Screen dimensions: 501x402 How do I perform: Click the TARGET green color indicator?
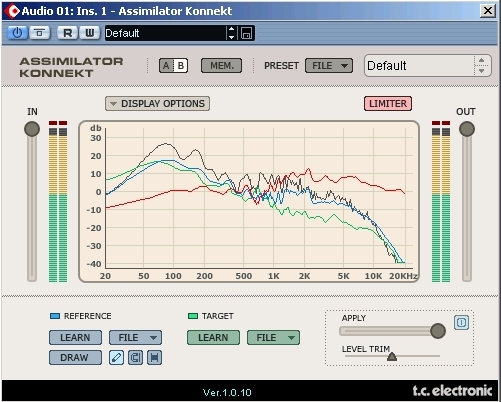(x=193, y=316)
